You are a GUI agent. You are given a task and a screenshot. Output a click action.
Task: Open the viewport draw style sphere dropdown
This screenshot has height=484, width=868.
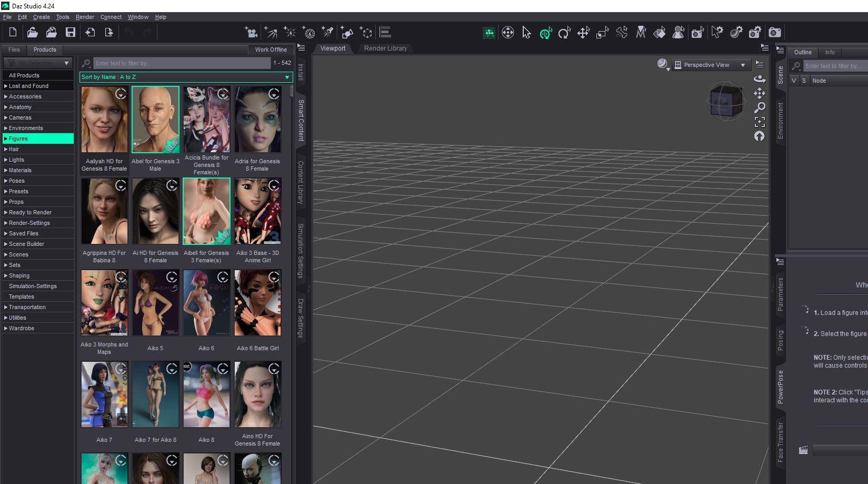coord(663,65)
